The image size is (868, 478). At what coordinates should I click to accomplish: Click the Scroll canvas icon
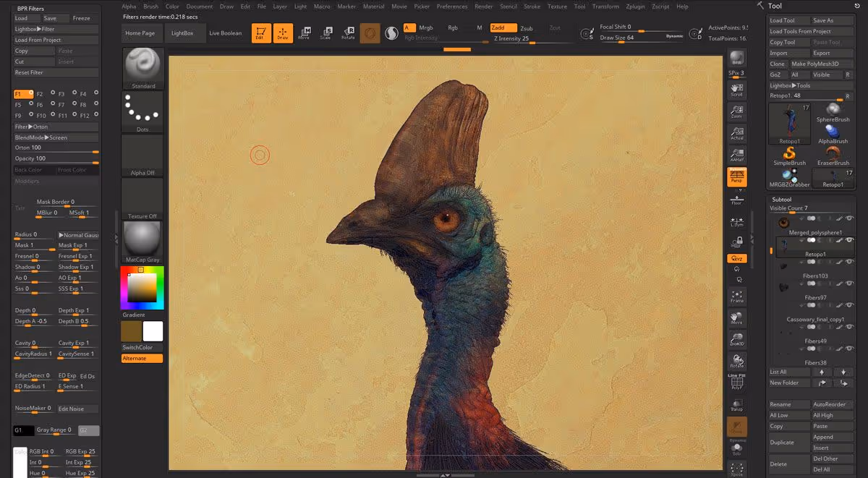tap(736, 90)
